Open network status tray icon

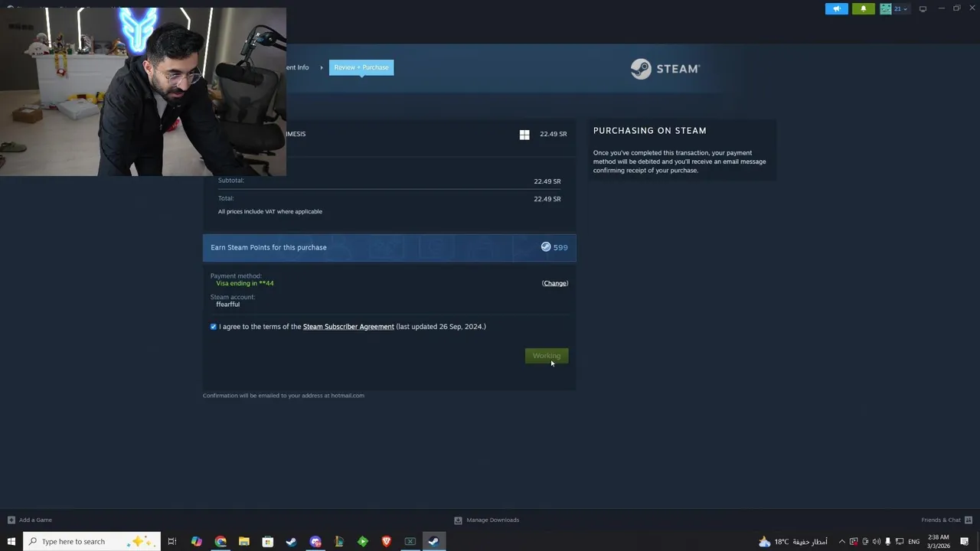900,542
